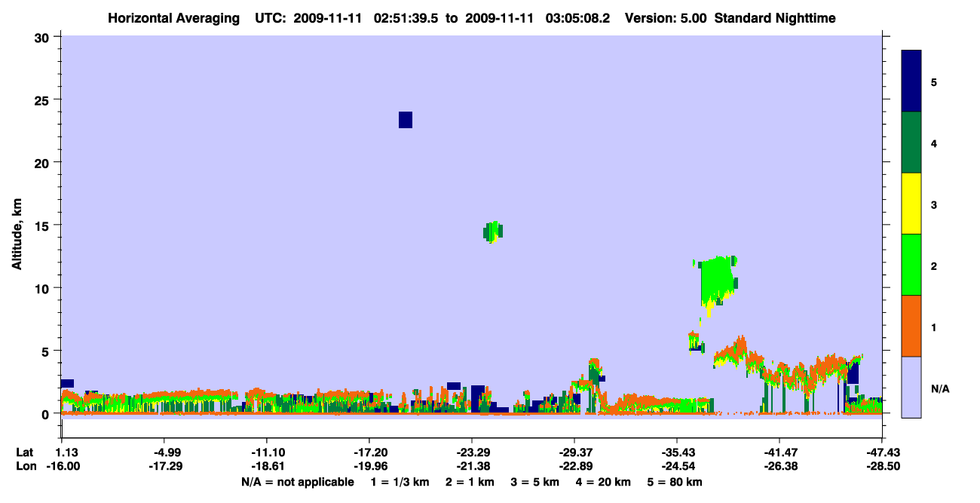Viewport: 980px width, 503px height.
Task: Click the longitude value -22.89
Action: click(574, 466)
